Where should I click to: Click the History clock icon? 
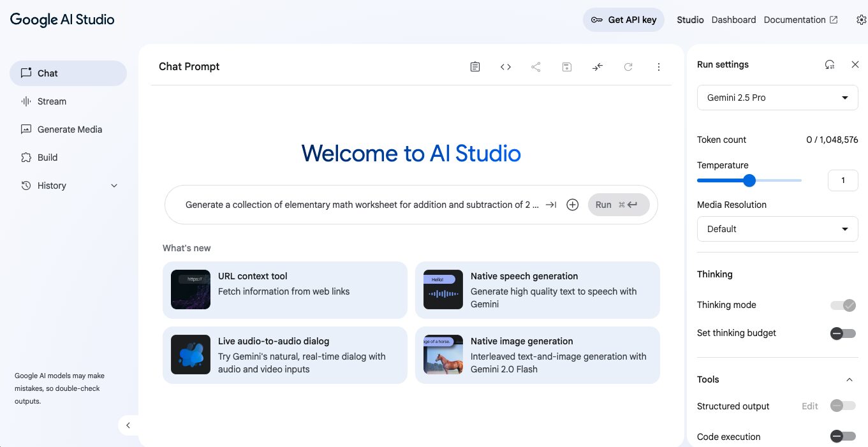tap(26, 186)
